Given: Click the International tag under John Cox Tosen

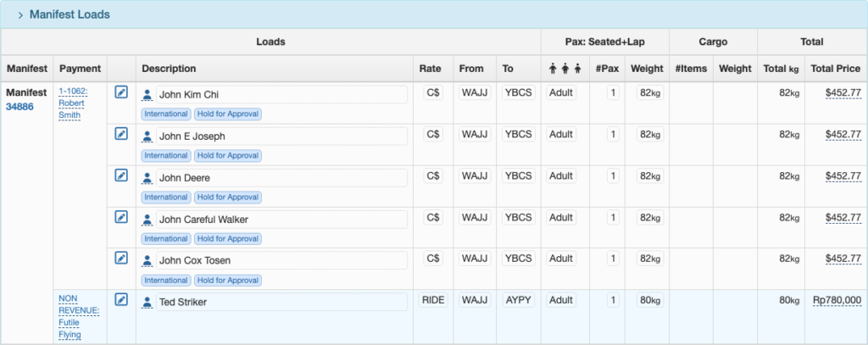Looking at the screenshot, I should [165, 280].
